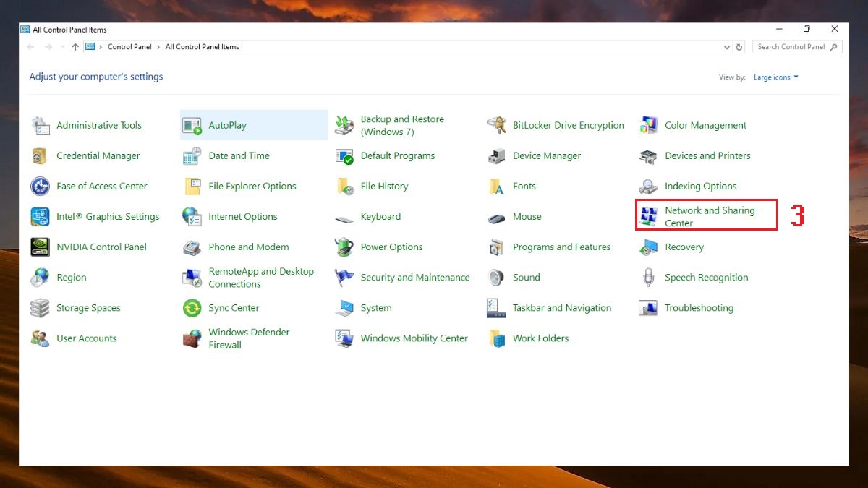Image resolution: width=868 pixels, height=488 pixels.
Task: Go back with the Back arrow
Action: [x=30, y=47]
